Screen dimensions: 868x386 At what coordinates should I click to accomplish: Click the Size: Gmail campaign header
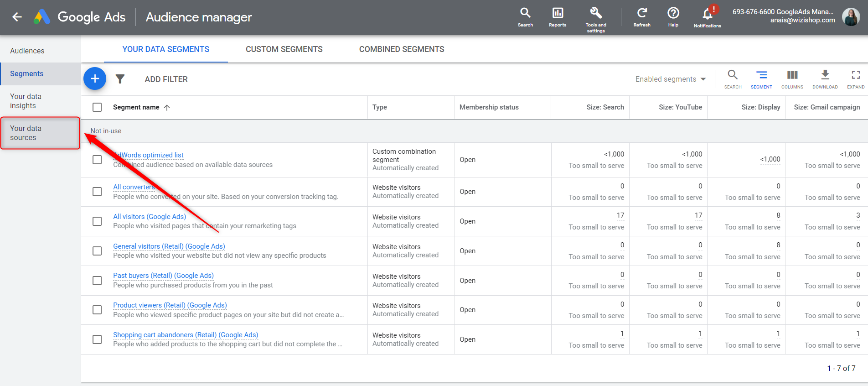(827, 107)
